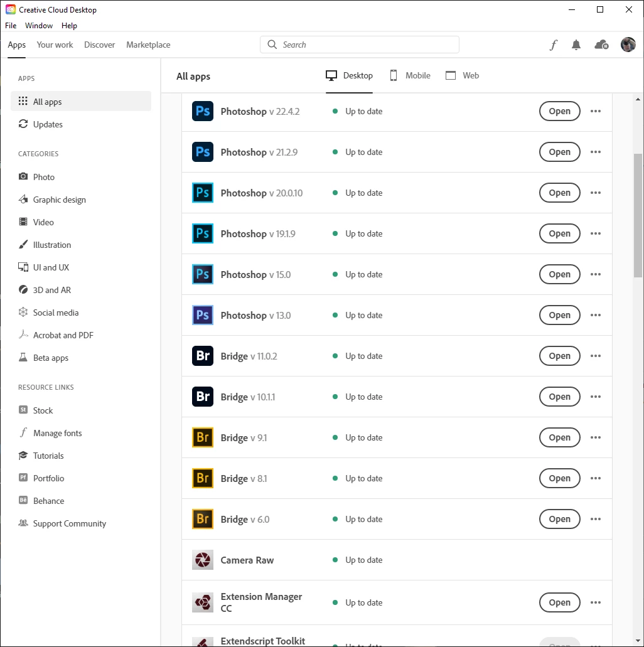Open the user profile avatar

[628, 45]
